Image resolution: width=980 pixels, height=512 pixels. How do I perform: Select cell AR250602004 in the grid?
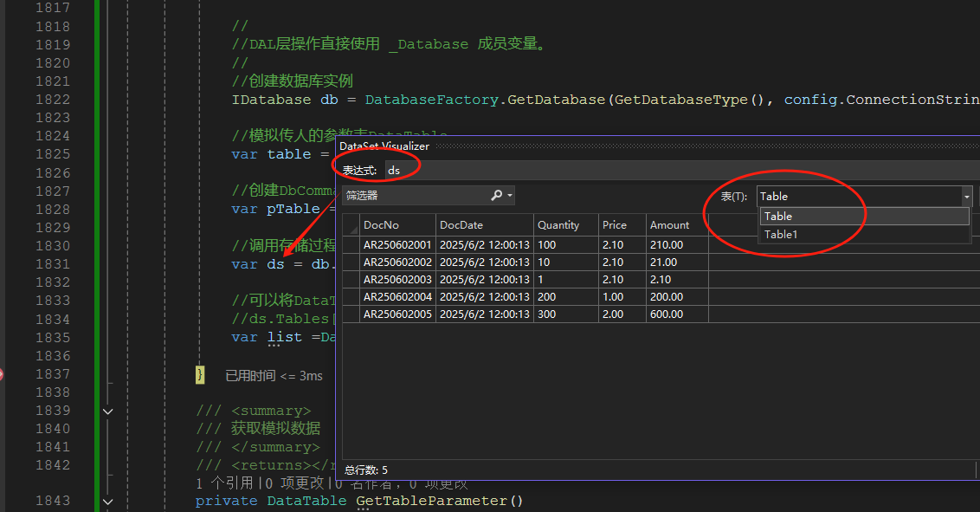coord(397,297)
